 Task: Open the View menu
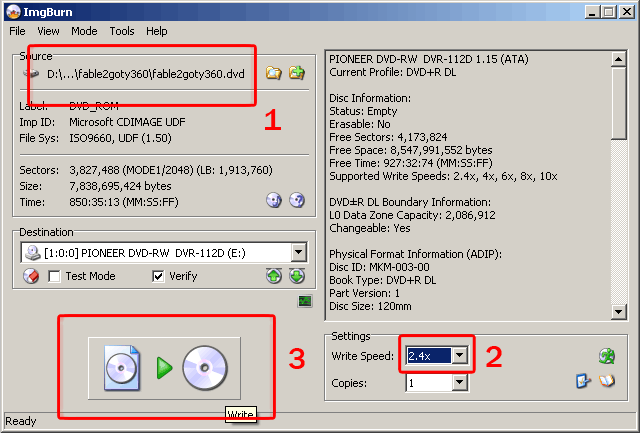point(48,31)
